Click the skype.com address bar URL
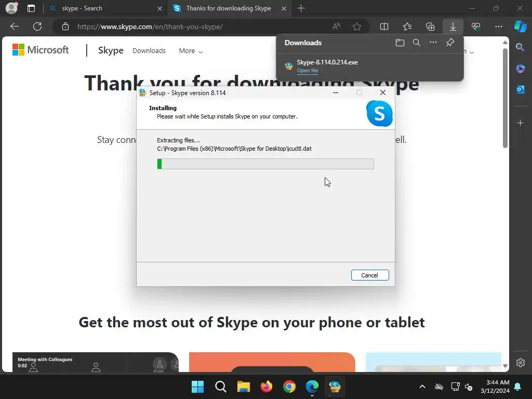 coord(150,27)
